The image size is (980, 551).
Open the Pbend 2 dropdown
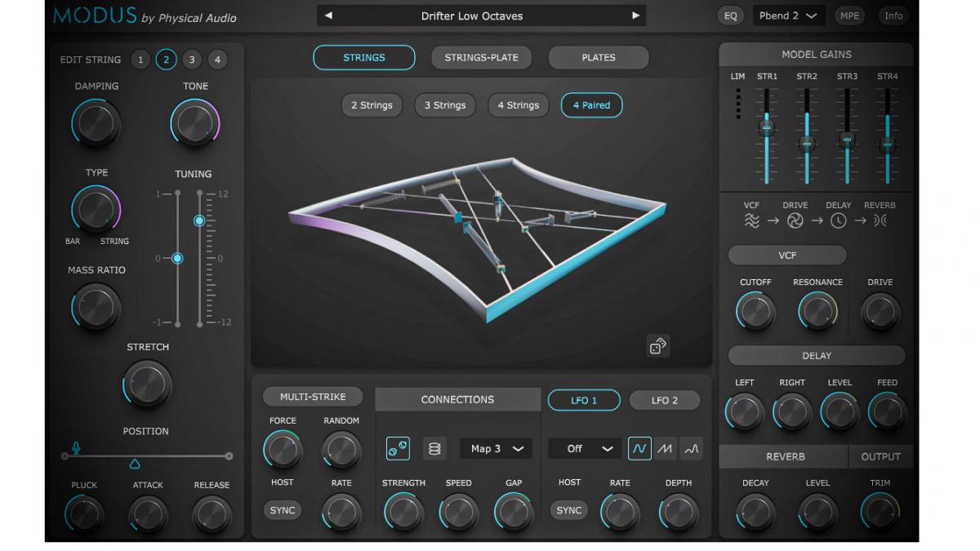click(788, 16)
